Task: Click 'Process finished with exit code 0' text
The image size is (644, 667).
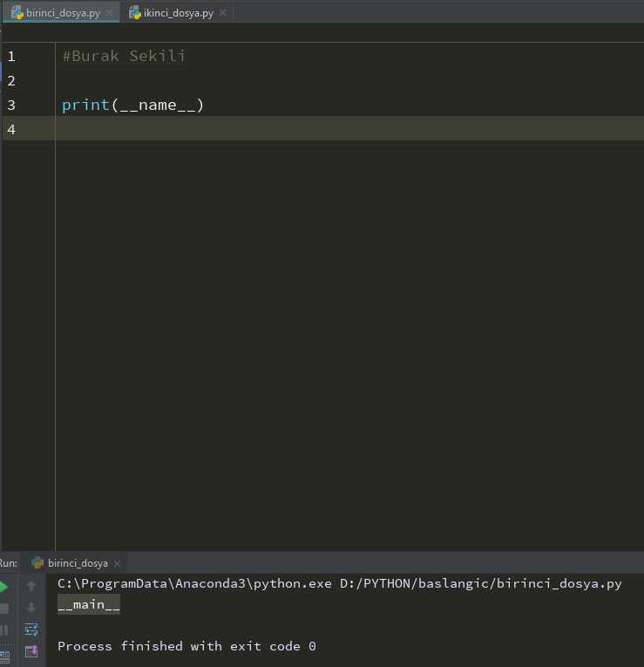Action: click(x=186, y=646)
